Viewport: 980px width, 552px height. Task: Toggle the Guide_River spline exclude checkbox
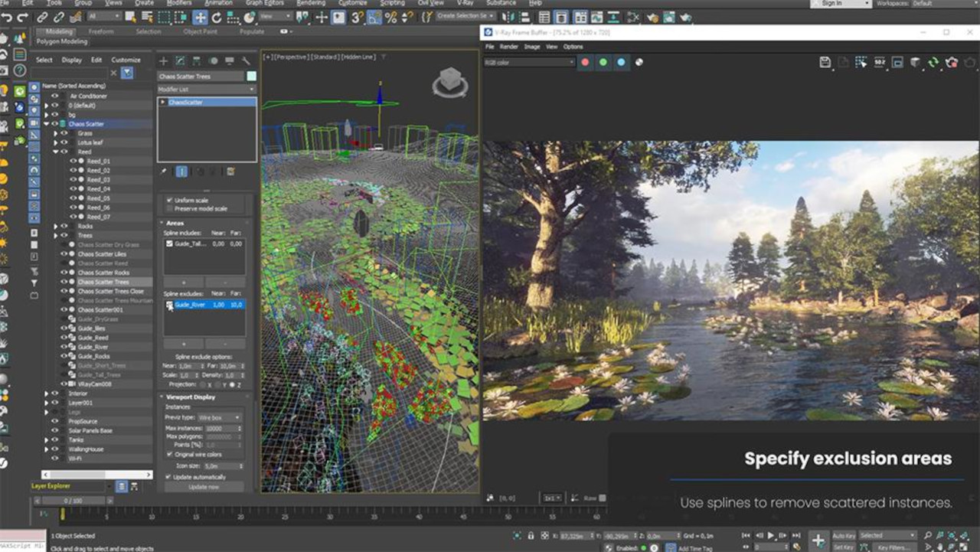[x=170, y=305]
